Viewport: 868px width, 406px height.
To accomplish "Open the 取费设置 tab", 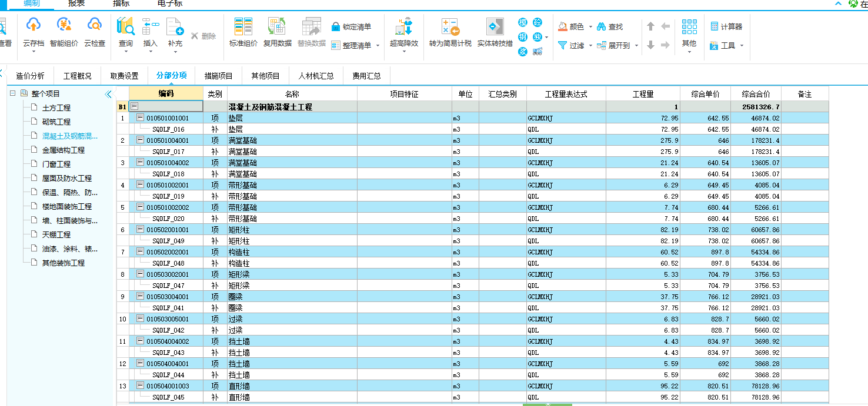I will coord(125,76).
